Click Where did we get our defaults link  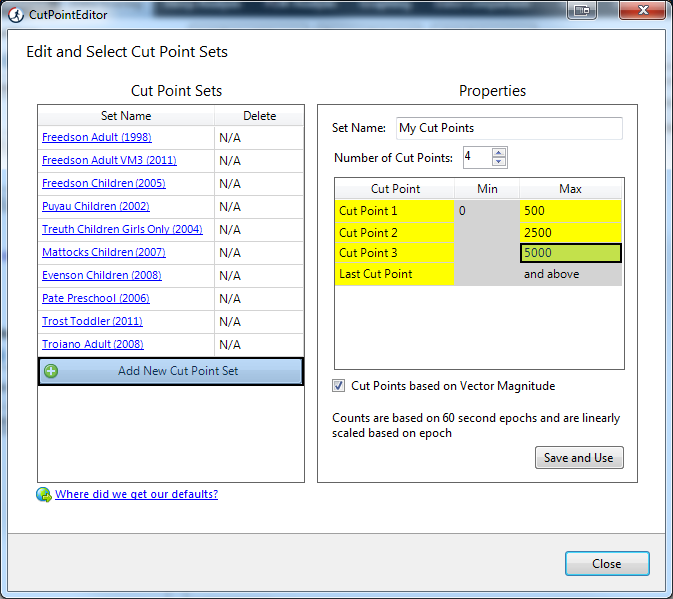click(x=136, y=494)
